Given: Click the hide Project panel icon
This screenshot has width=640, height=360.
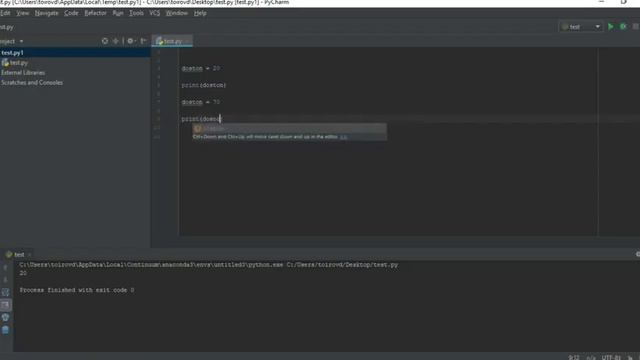Looking at the screenshot, I should tap(143, 41).
